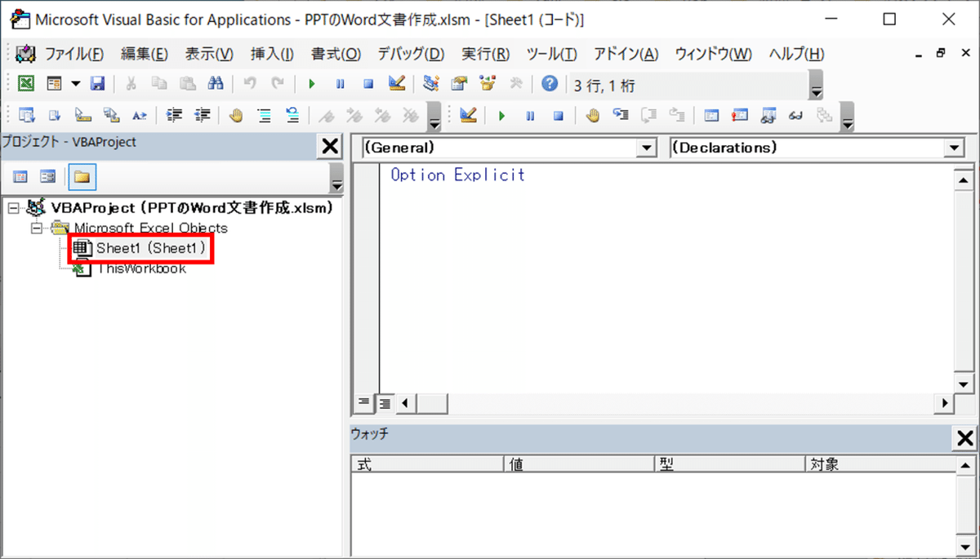Open the 編集(E) menu
The image size is (980, 559).
145,54
